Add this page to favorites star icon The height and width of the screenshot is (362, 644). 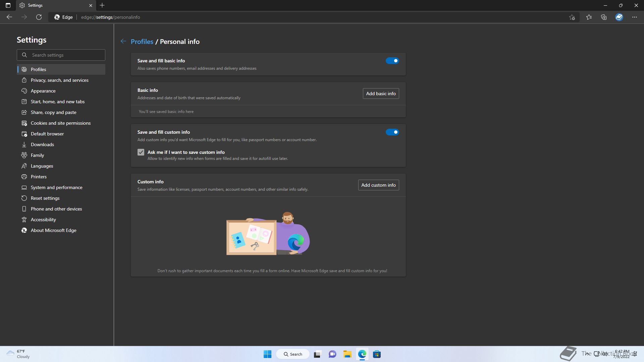click(x=572, y=17)
